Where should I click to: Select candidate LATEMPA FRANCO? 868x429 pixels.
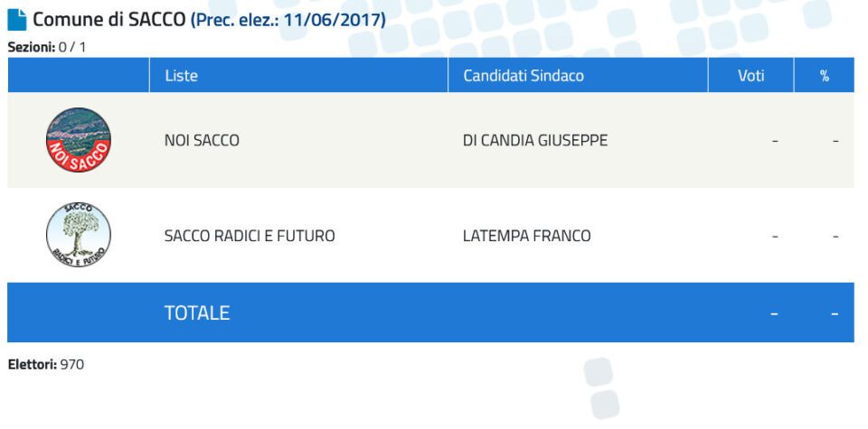(527, 236)
